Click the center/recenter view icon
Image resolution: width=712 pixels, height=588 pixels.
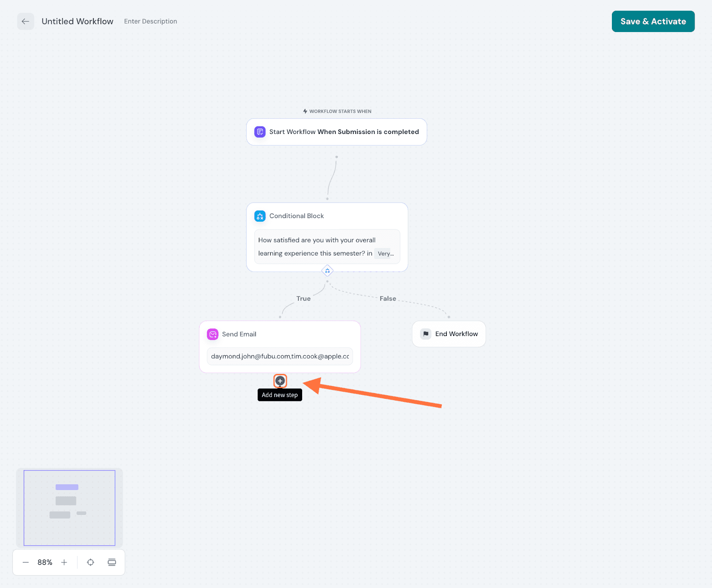click(90, 562)
